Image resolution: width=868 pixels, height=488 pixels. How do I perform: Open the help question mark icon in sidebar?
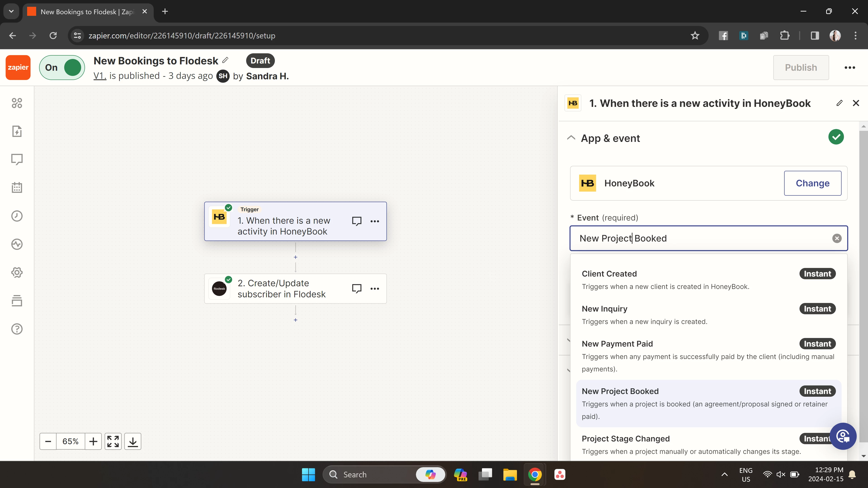coord(17,329)
